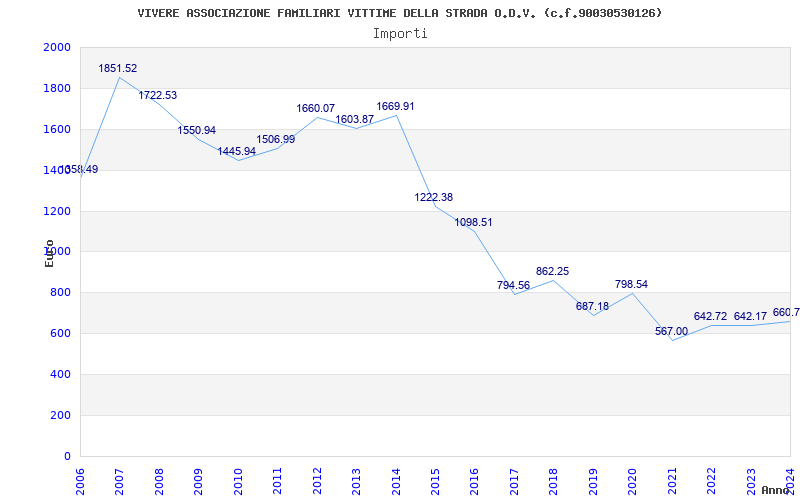Viewport: 800px width, 500px height.
Task: Click data label 567.00
Action: click(671, 332)
